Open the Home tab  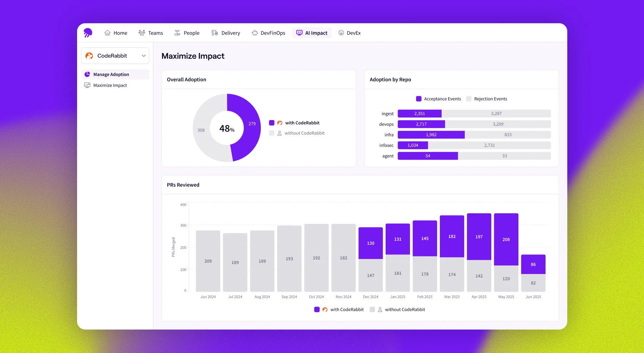click(116, 33)
